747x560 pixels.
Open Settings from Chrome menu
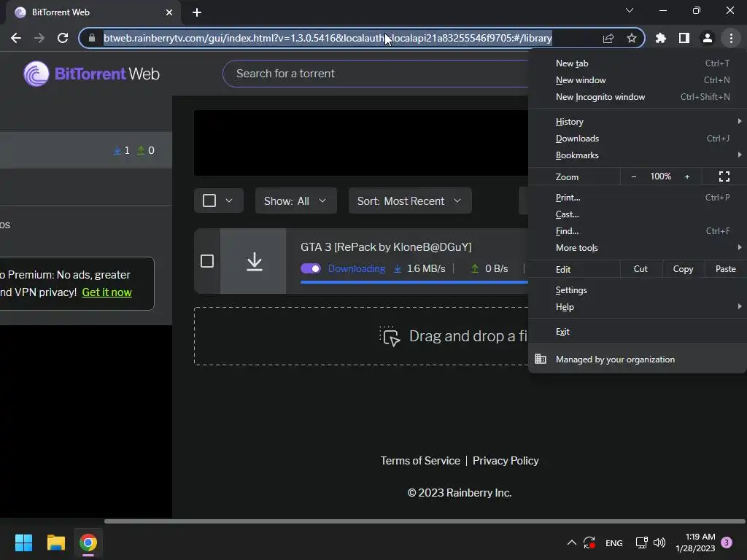pyautogui.click(x=638, y=290)
